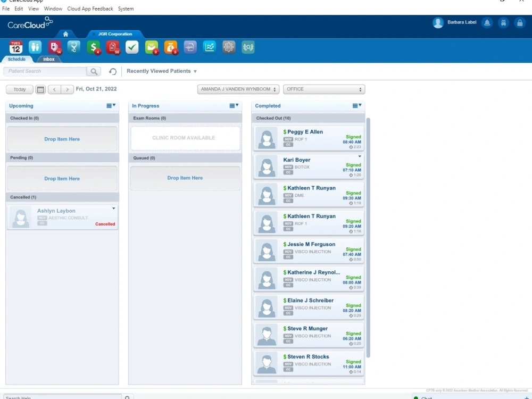Open the calendar schedule app icon
The height and width of the screenshot is (399, 532).
(15, 47)
